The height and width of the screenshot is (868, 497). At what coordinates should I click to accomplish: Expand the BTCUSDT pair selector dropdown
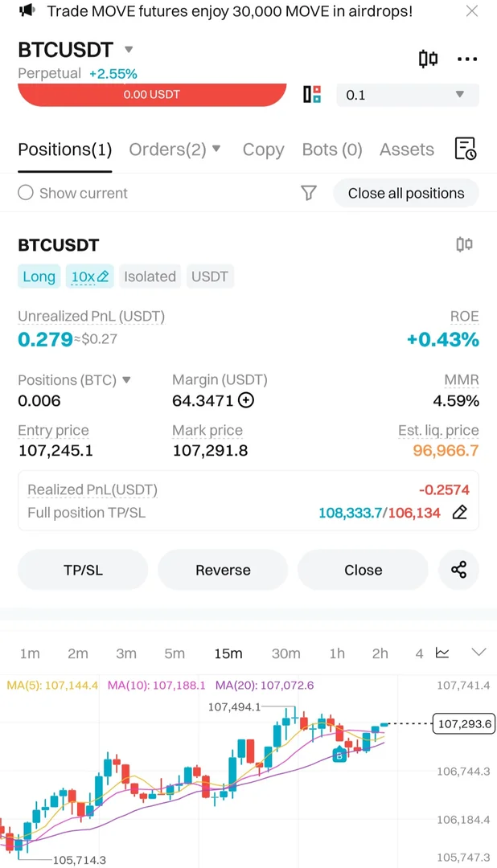click(129, 50)
